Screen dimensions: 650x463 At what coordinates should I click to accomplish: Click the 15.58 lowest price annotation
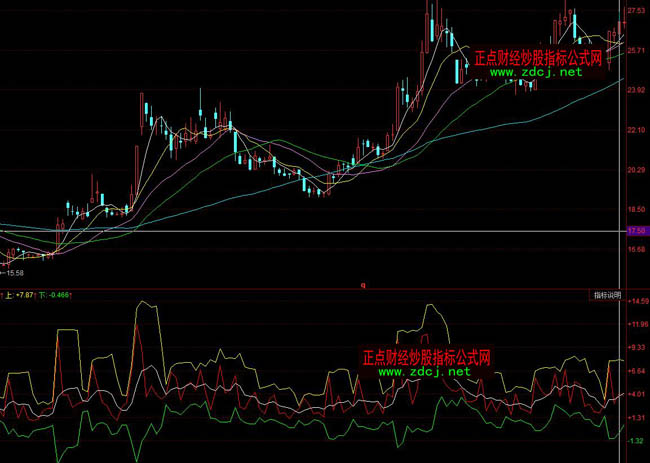click(x=13, y=272)
